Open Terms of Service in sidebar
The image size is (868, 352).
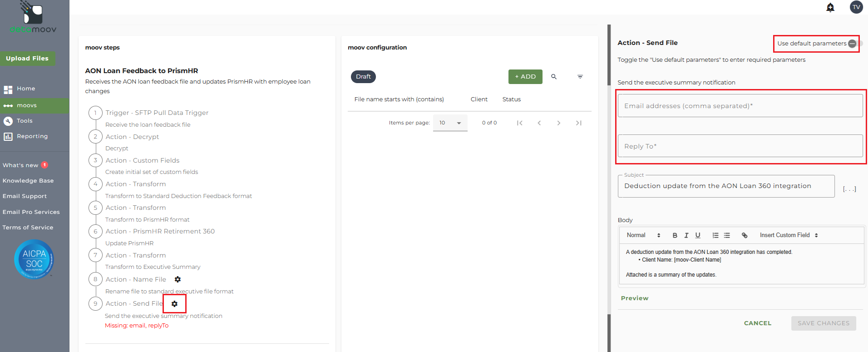[28, 228]
